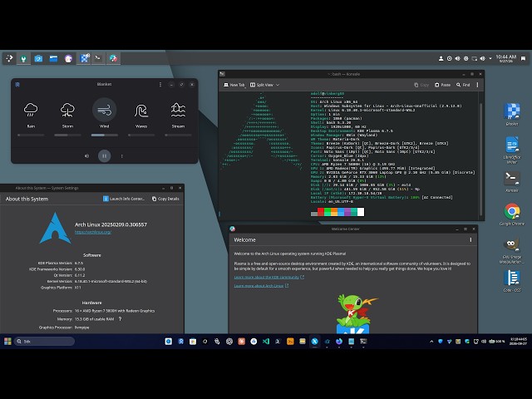Click Paste in Konsole toolbar
Screen dimensions: 532x399
(x=442, y=85)
